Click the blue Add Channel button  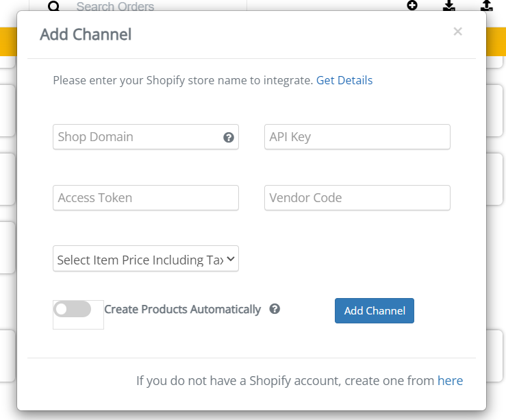point(375,310)
